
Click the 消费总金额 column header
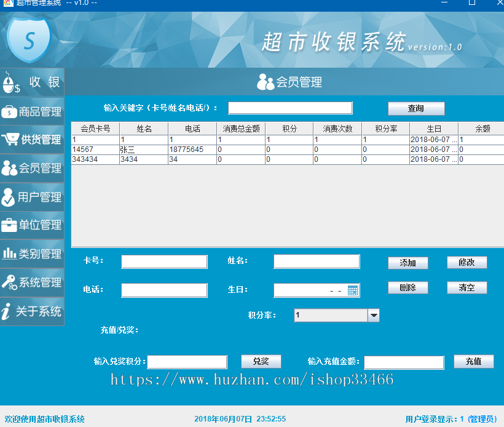(x=241, y=129)
